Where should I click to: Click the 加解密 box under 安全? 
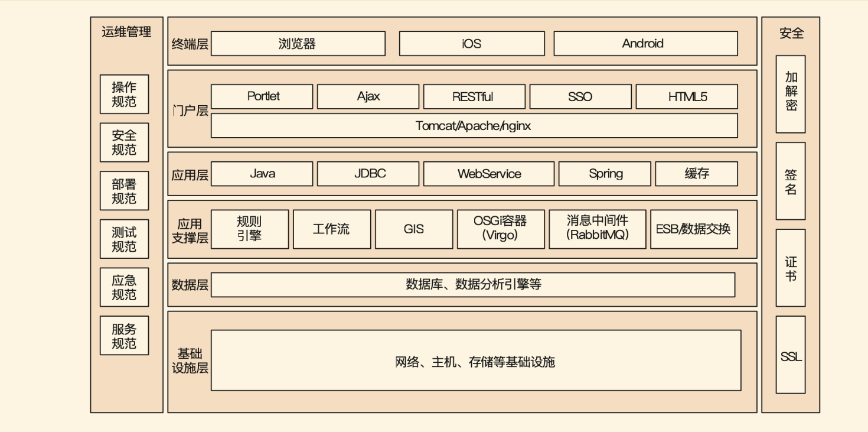tap(790, 94)
